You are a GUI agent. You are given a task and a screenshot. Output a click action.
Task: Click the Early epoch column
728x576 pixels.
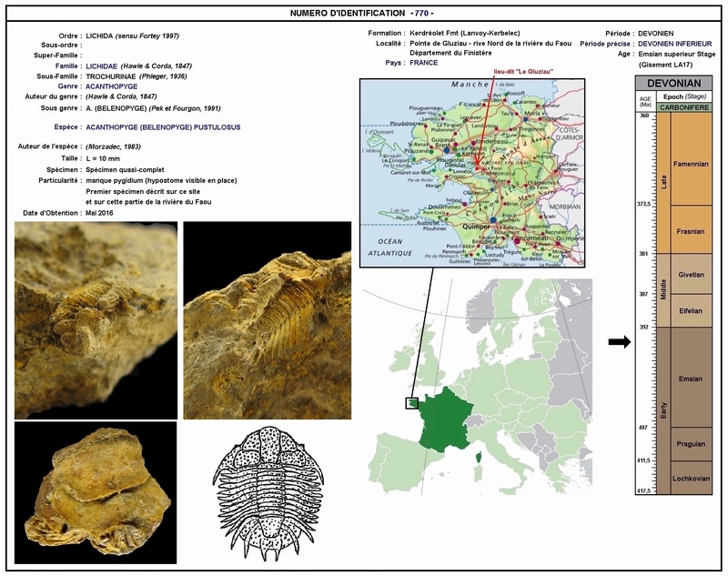point(664,410)
